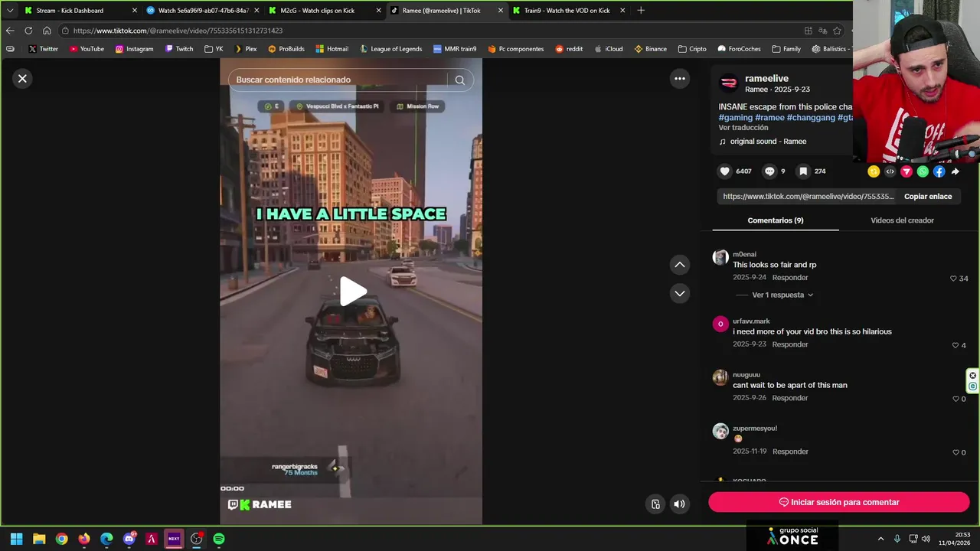Like m0enai's comment
This screenshot has width=980, height=551.
(953, 279)
